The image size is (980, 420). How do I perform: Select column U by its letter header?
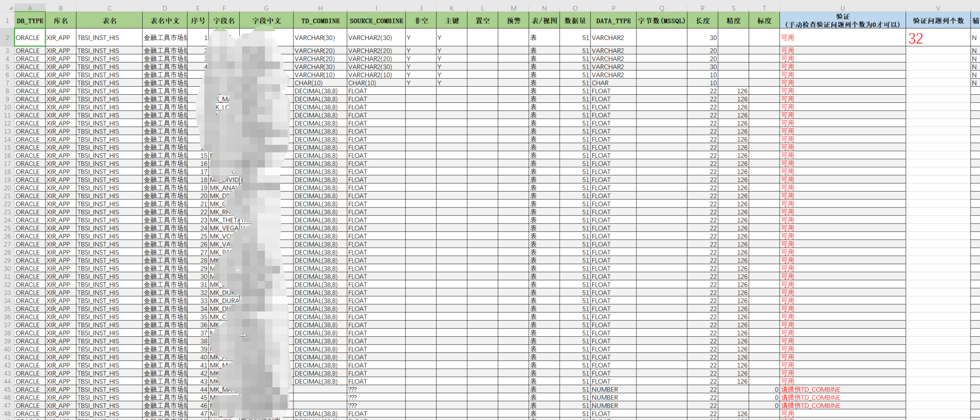tap(843, 8)
